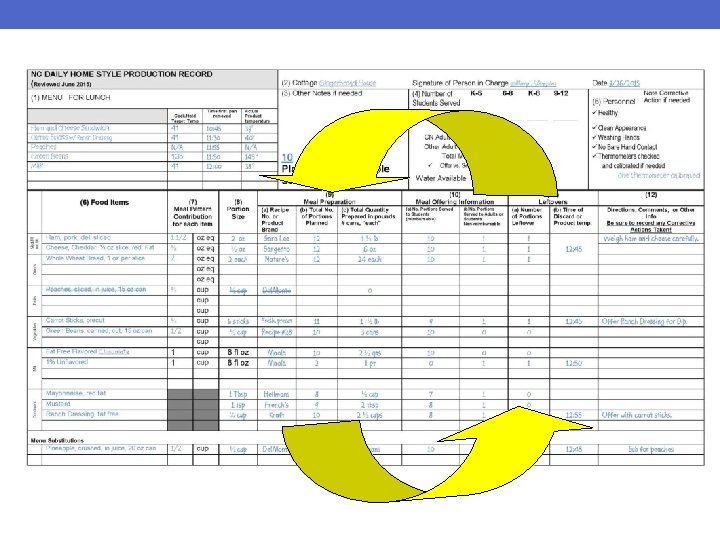The height and width of the screenshot is (540, 720).
Task: Click the 'Weigh ham and cheese carefully' comment
Action: (x=651, y=238)
